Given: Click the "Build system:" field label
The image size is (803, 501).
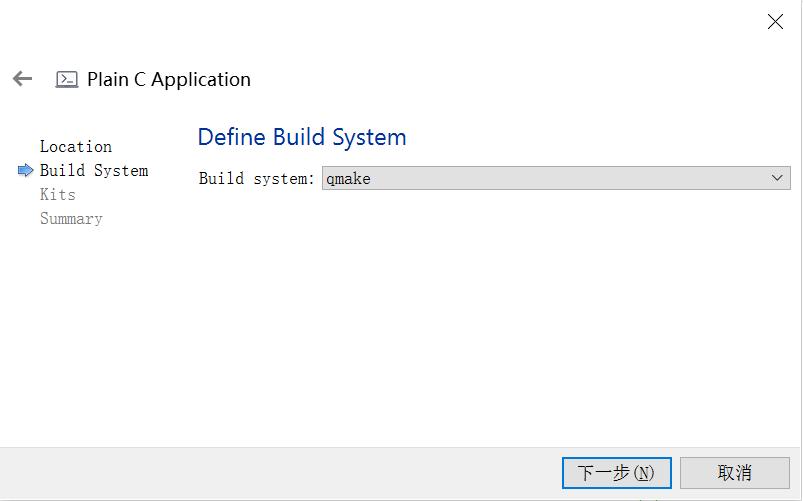Looking at the screenshot, I should (x=257, y=179).
